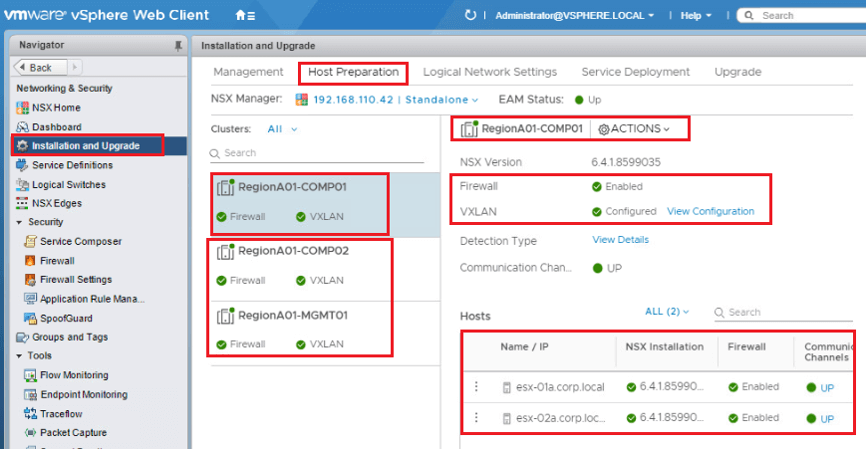Viewport: 867px width, 449px height.
Task: Open Application Rule Manager
Action: tap(92, 299)
